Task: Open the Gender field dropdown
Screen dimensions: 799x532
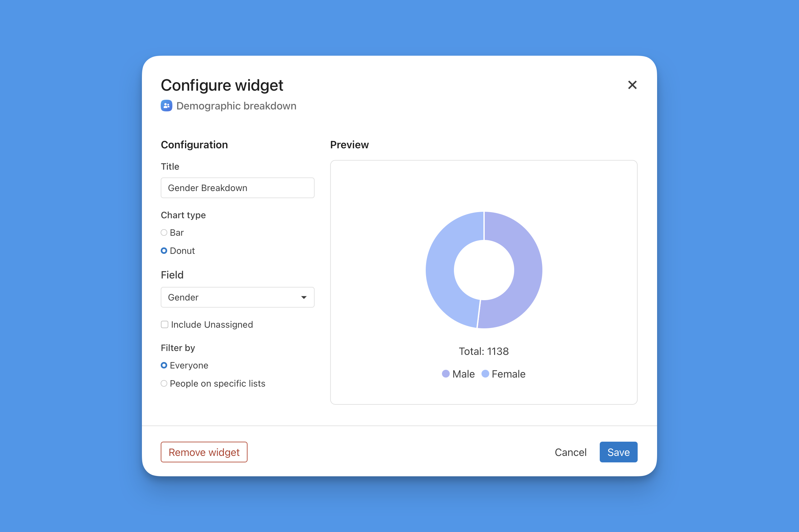Action: [237, 297]
